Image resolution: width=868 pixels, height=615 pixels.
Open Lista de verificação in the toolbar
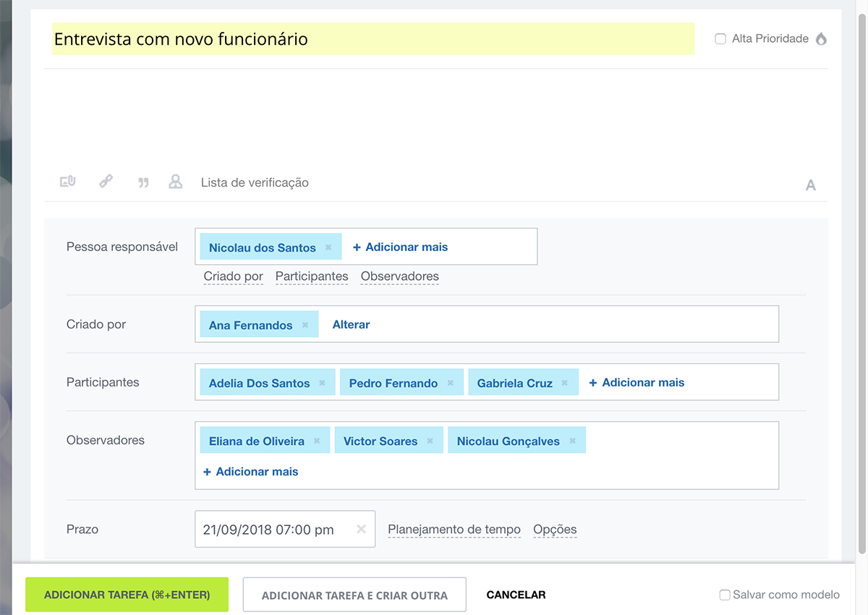click(255, 183)
